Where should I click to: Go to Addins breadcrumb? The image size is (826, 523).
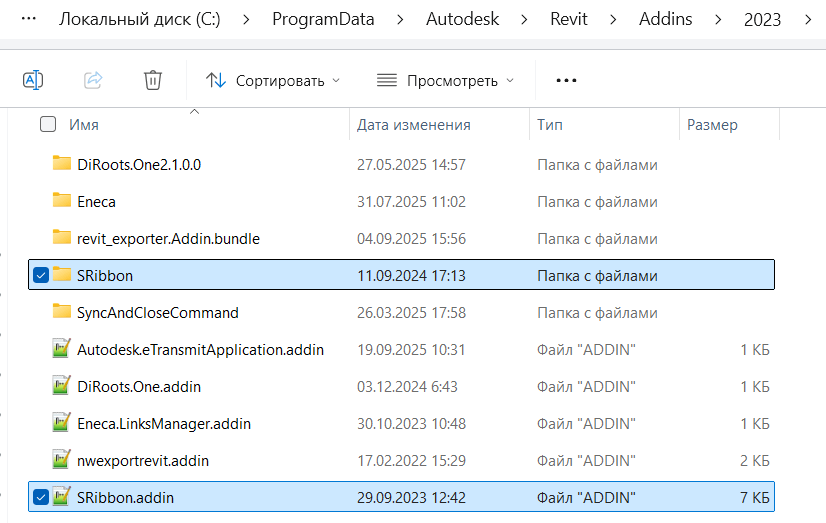(665, 19)
